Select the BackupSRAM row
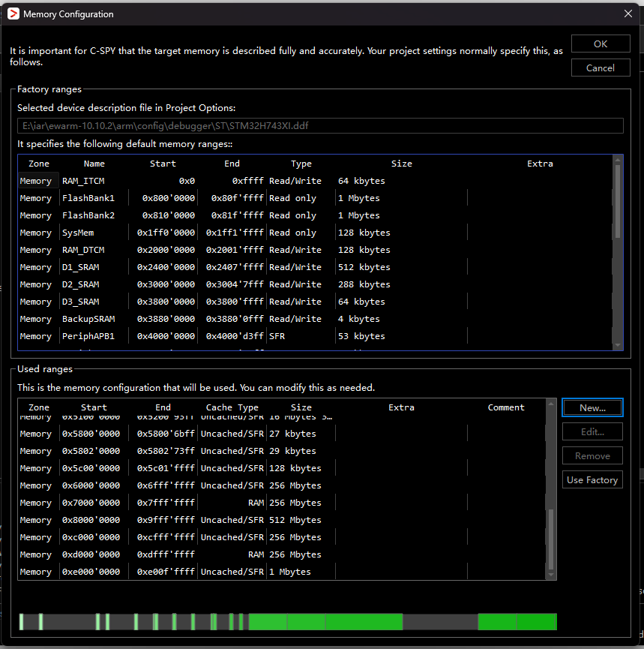The image size is (644, 649). coord(315,319)
